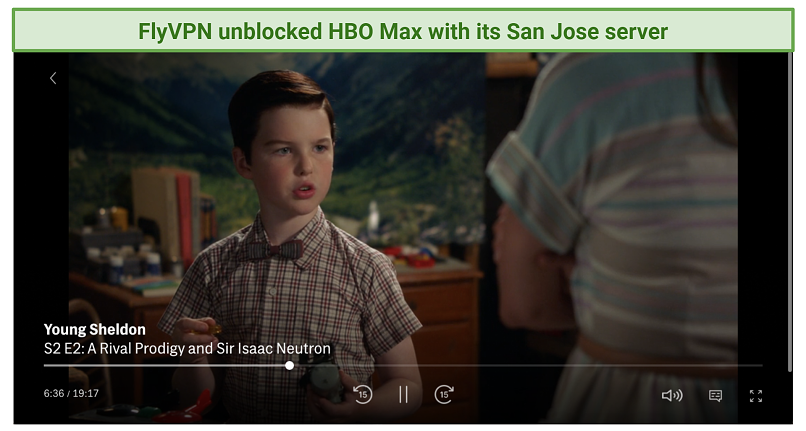Enter fullscreen mode
806x431 pixels.
click(756, 396)
